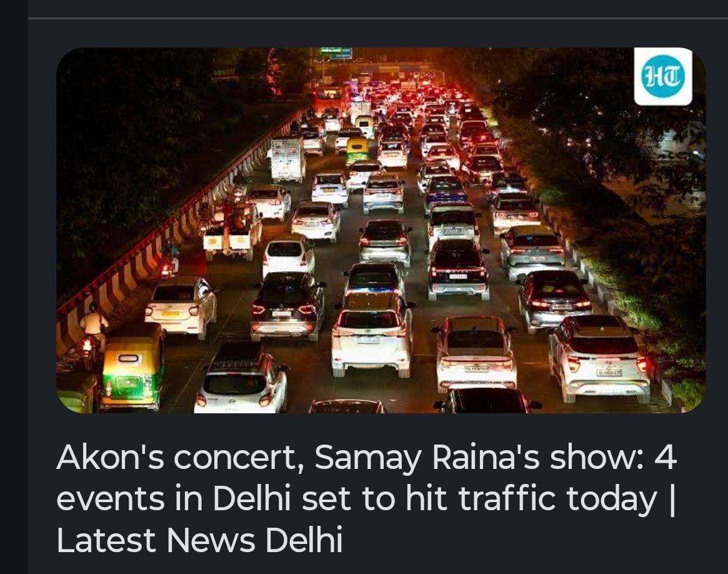The width and height of the screenshot is (728, 574).
Task: Click the green overhead road sign in the photo
Action: pyautogui.click(x=336, y=53)
